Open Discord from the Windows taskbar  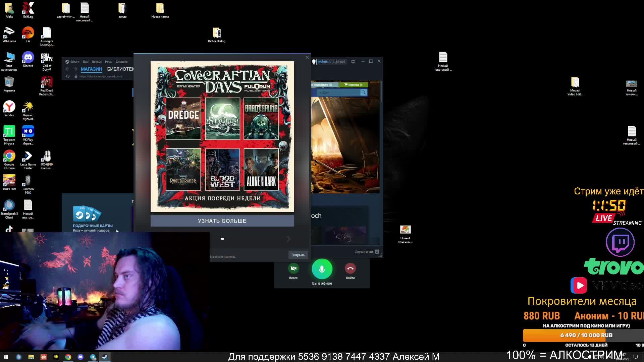click(x=80, y=357)
